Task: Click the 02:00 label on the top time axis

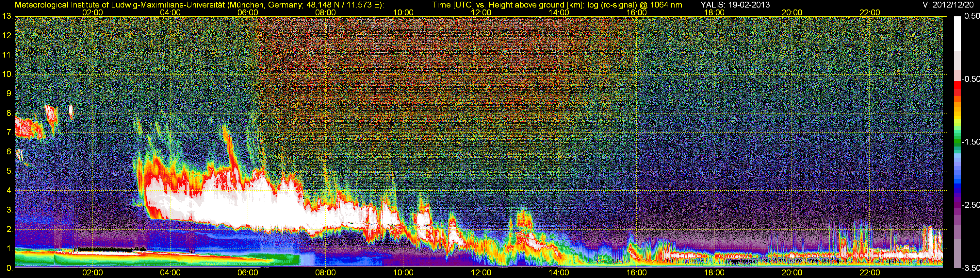Action: 92,12
